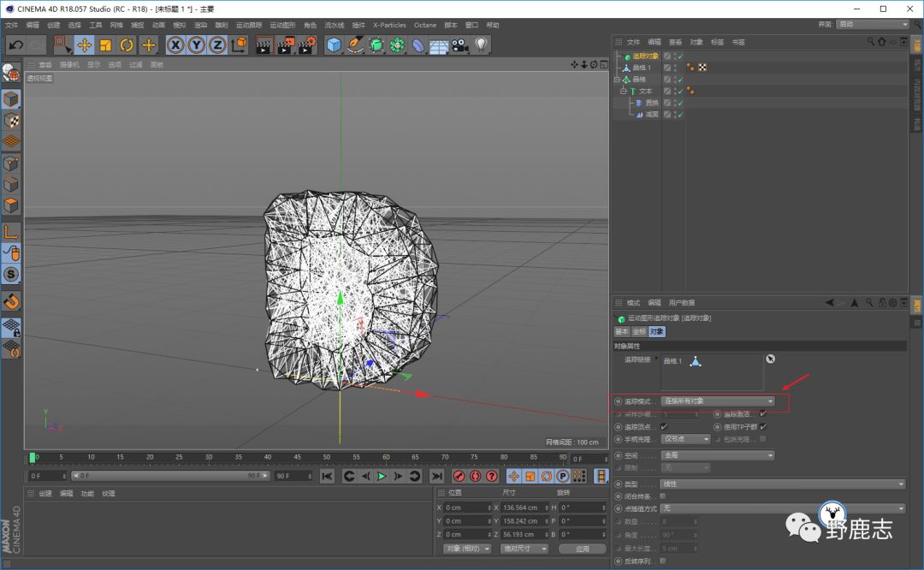Click the Y size field 158.242 cm
924x570 pixels.
click(524, 521)
